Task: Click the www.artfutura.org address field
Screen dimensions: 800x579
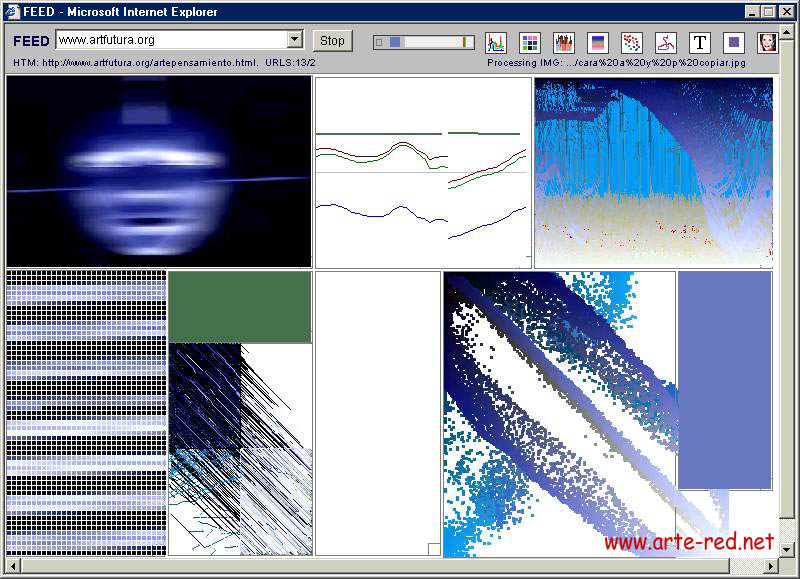Action: [x=170, y=40]
